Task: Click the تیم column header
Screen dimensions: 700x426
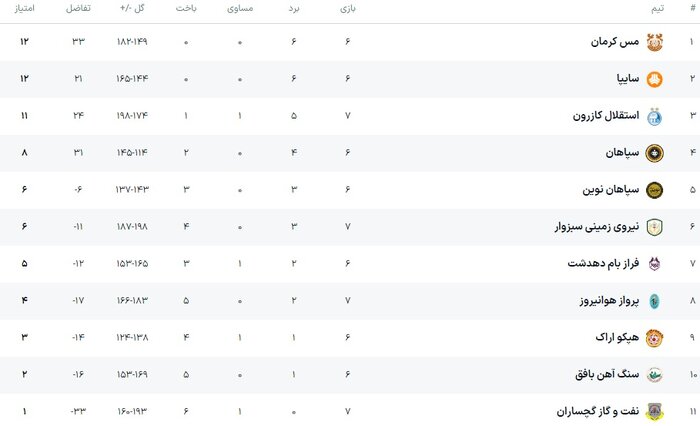Action: [x=656, y=8]
